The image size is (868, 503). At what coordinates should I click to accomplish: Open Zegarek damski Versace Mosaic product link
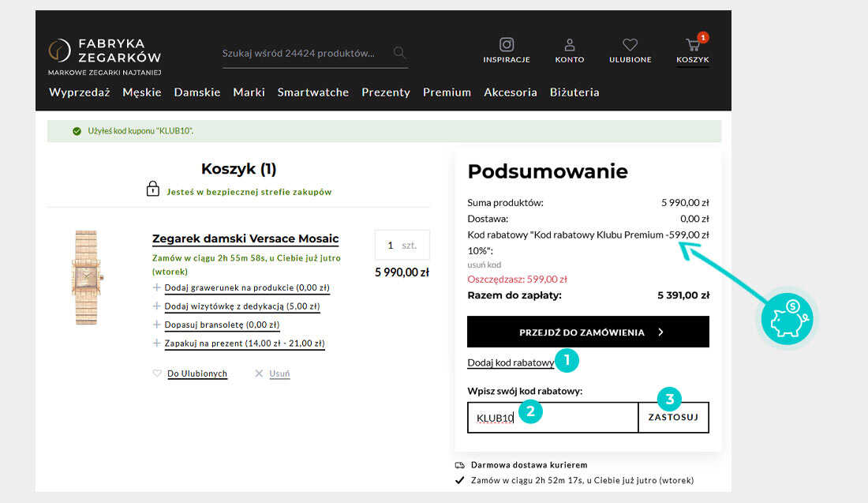[245, 238]
